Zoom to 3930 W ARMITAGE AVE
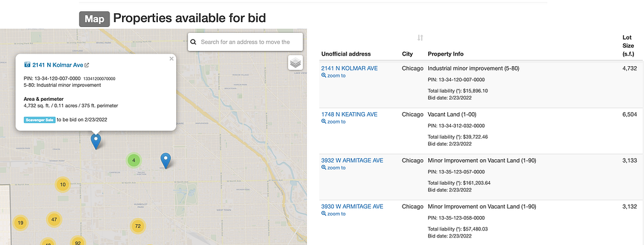644x245 pixels. (333, 214)
